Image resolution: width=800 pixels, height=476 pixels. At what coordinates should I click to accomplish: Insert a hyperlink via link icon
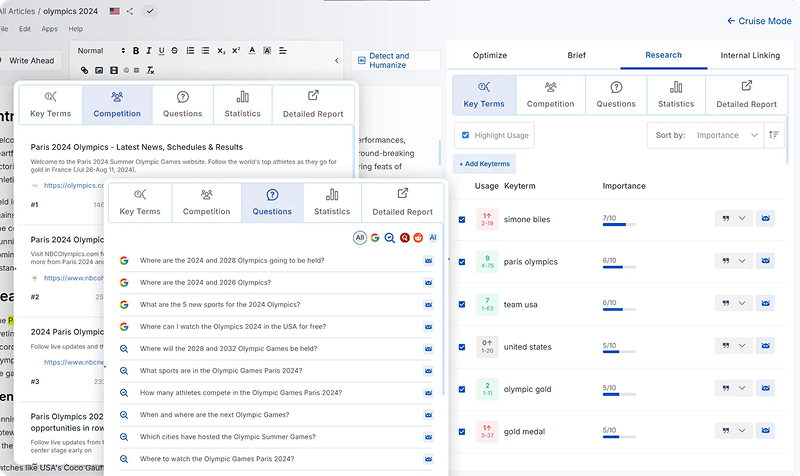click(x=84, y=70)
